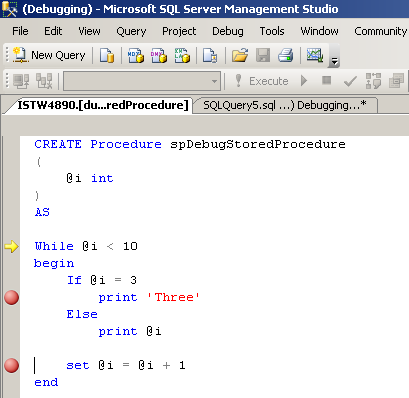Click the New Query button
Viewport: 409px width, 398px height.
click(49, 55)
